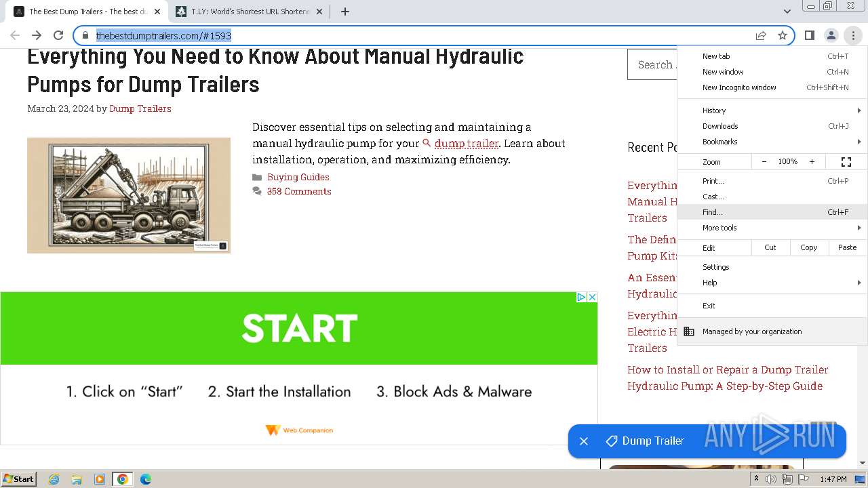Click Paste in the Edit row
The width and height of the screenshot is (868, 488).
coord(848,248)
